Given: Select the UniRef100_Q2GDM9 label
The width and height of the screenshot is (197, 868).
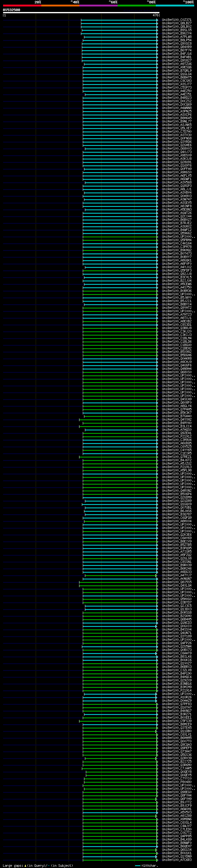Looking at the screenshot, I should point(177,497).
